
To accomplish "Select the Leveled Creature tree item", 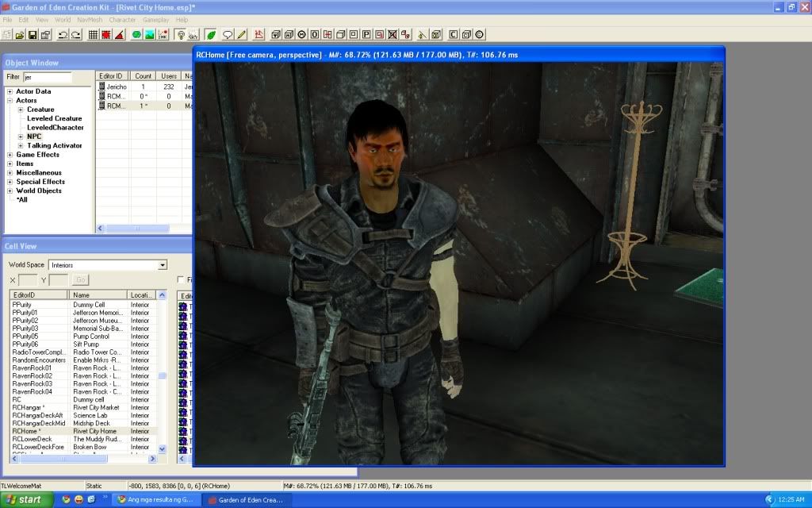I will click(x=55, y=119).
